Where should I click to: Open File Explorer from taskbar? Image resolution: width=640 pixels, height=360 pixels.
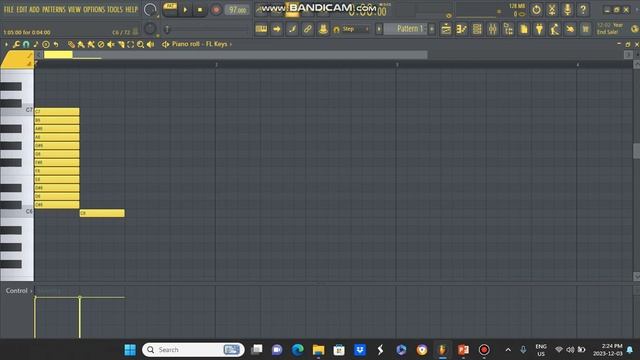318,350
